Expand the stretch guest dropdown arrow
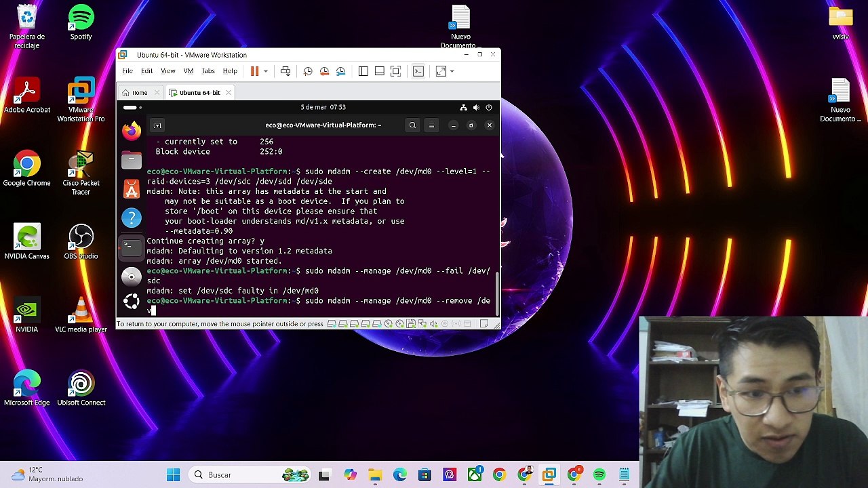This screenshot has width=868, height=488. tap(452, 71)
